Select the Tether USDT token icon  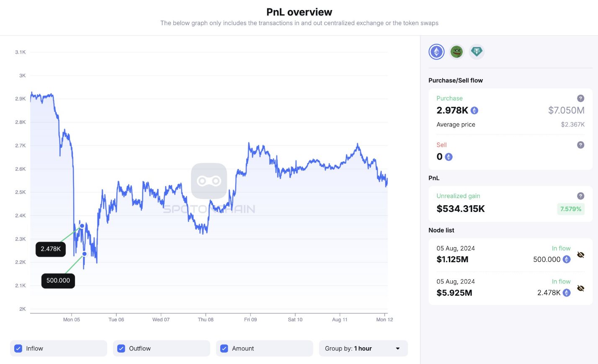point(477,52)
